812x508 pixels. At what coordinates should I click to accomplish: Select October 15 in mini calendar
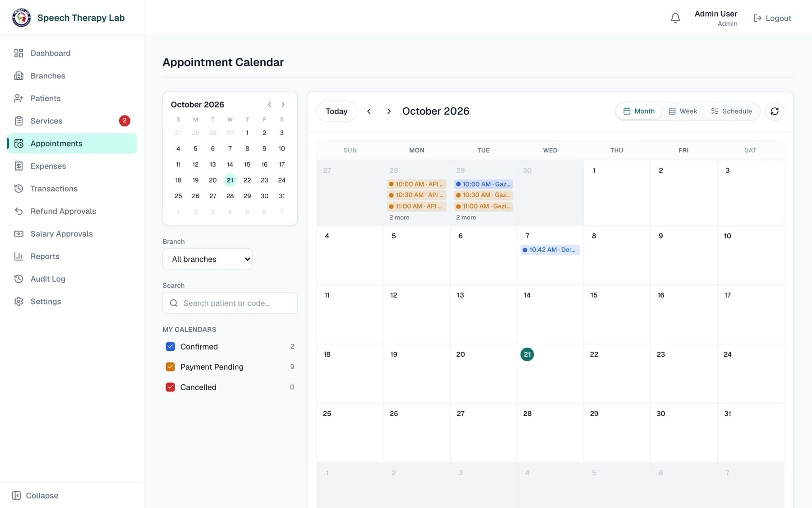point(247,164)
